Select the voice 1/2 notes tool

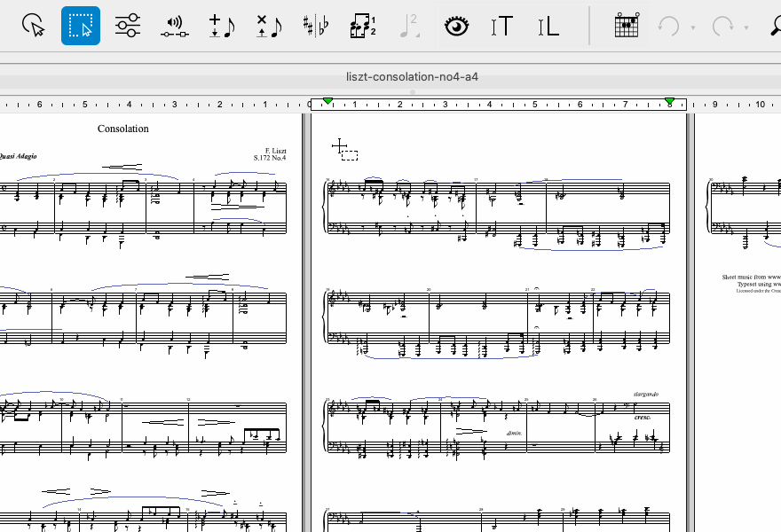pyautogui.click(x=362, y=26)
